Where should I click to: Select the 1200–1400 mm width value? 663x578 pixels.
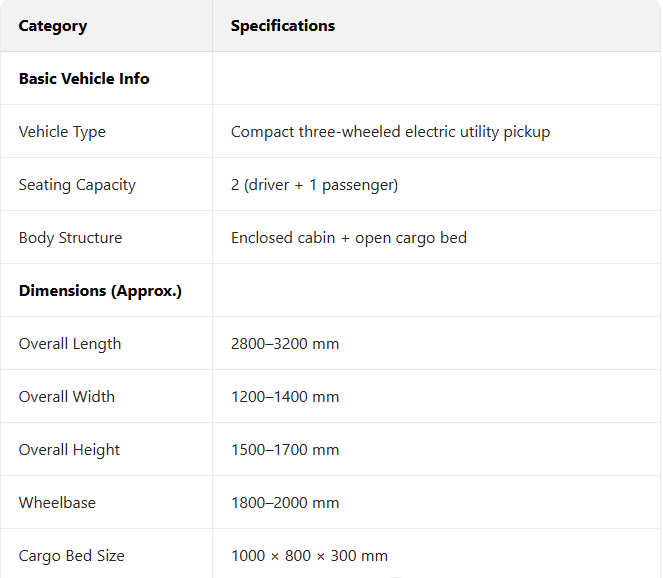(x=285, y=397)
